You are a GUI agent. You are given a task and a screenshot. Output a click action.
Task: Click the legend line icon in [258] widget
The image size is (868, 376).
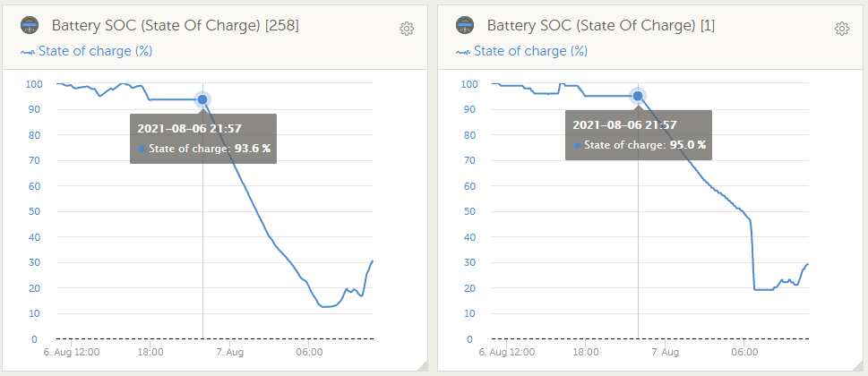(28, 52)
